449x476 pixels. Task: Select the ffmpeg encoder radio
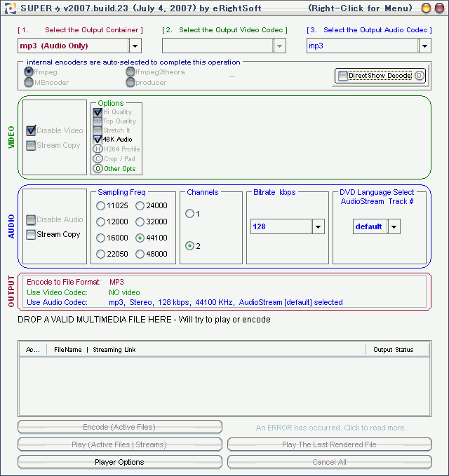click(x=29, y=72)
